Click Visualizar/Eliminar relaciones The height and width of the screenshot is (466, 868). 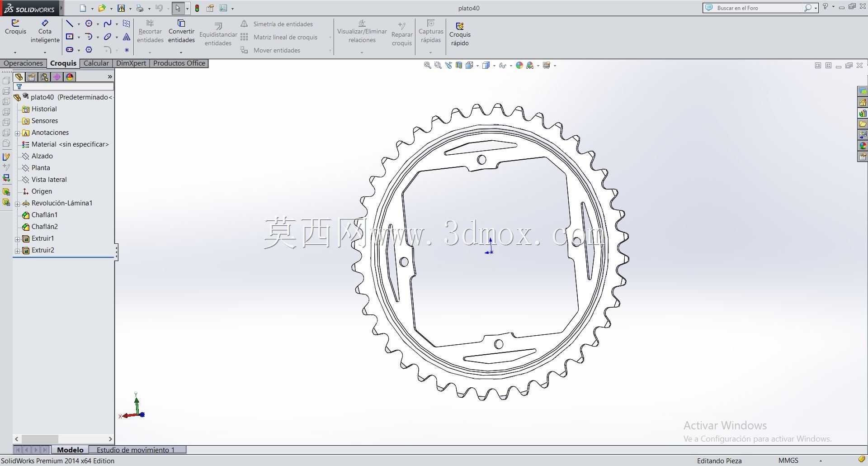point(362,31)
